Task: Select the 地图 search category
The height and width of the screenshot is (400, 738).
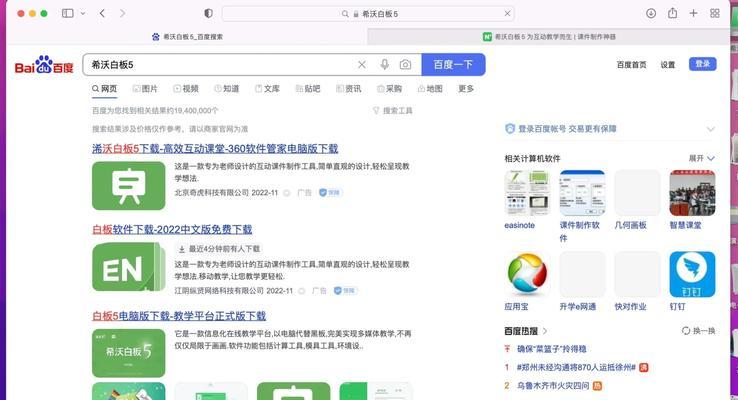Action: point(430,88)
